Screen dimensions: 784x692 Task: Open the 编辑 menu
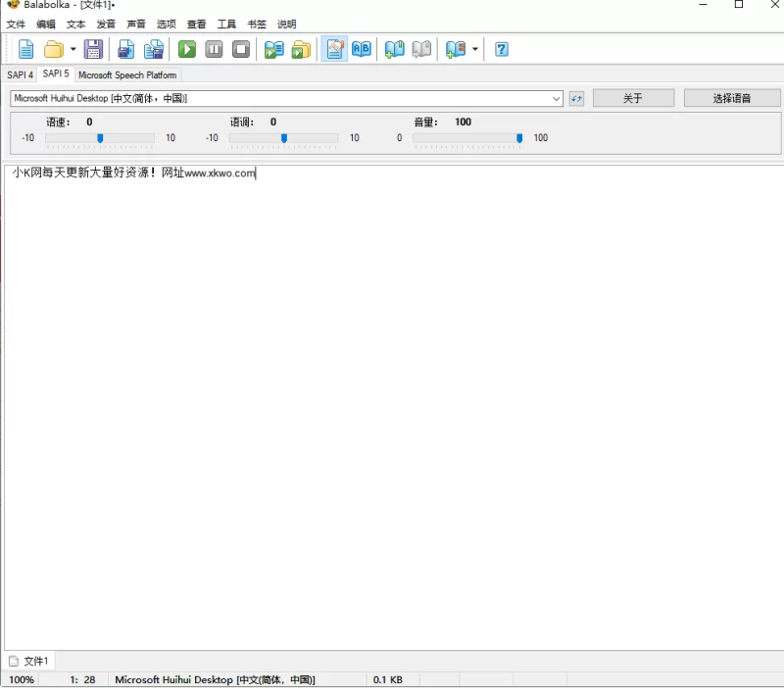pos(45,24)
